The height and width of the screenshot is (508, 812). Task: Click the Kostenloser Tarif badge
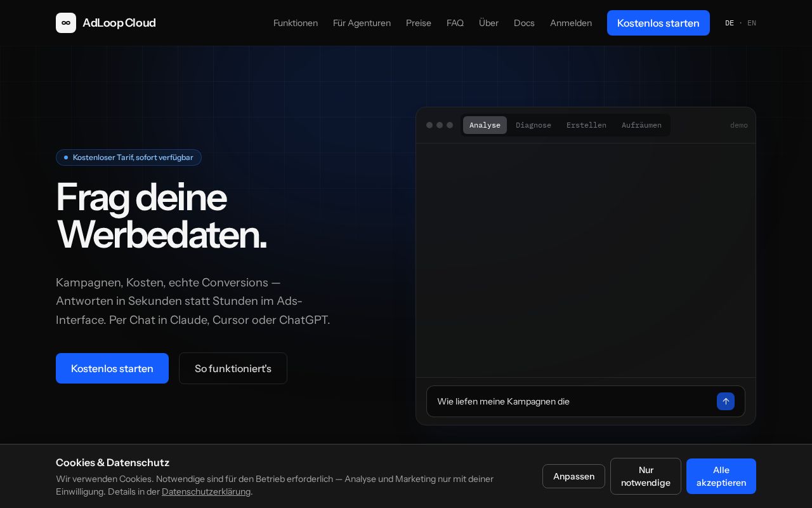click(129, 157)
